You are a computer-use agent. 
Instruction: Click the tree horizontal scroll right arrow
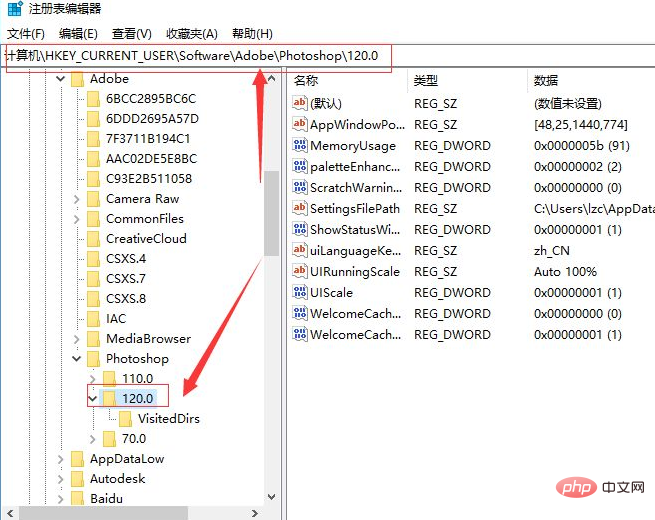pos(254,513)
